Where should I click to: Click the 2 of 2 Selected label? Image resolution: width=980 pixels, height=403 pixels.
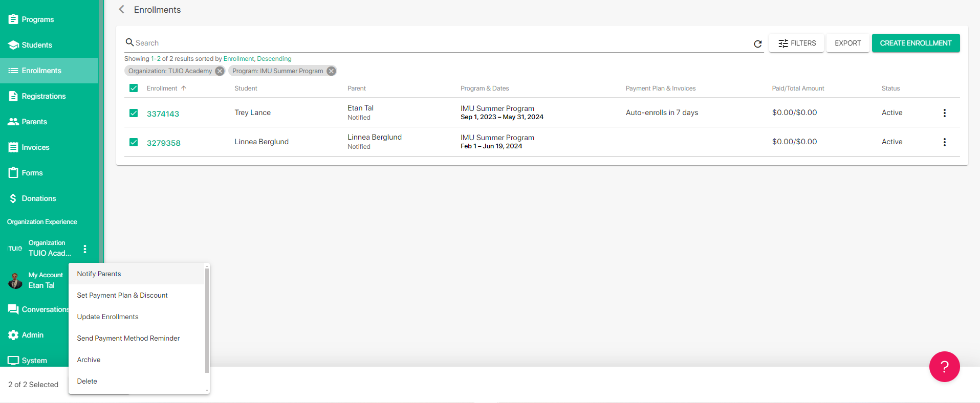point(33,385)
